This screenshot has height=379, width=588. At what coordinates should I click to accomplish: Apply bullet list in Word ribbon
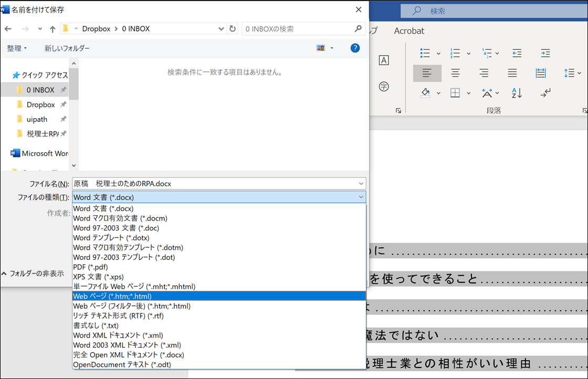(425, 53)
